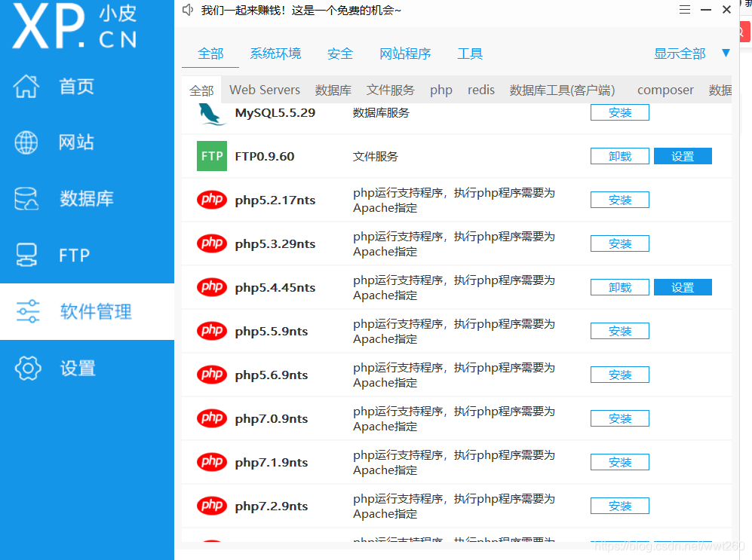This screenshot has height=560, width=752.
Task: Open 设置 for FTP0.9.60
Action: [683, 156]
